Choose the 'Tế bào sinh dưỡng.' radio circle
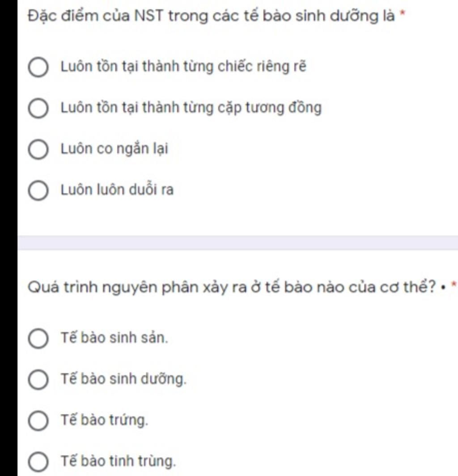 [38, 379]
